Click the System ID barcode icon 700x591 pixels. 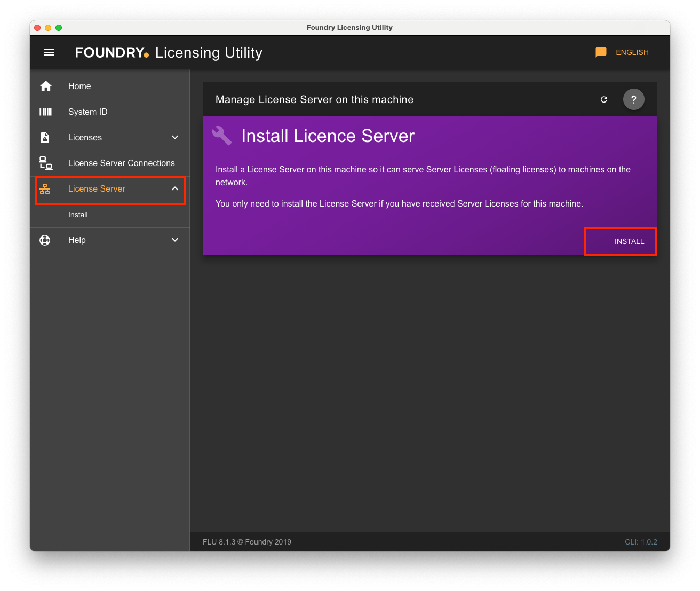pyautogui.click(x=46, y=112)
